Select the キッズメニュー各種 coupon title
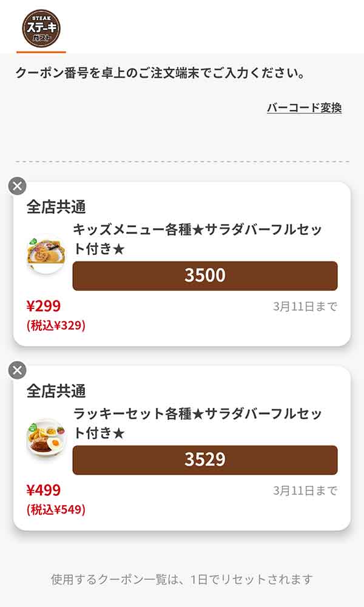Viewport: 364px width, 607px height. (x=201, y=239)
